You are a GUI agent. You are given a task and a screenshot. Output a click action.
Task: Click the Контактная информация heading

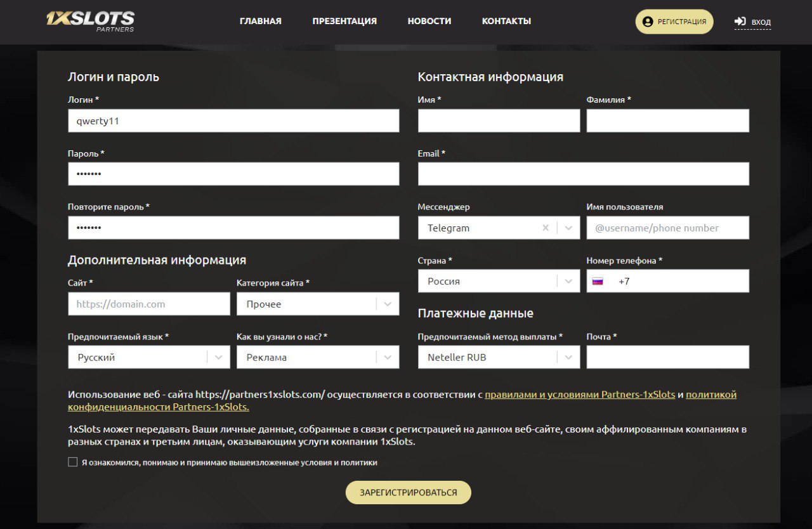(x=490, y=77)
